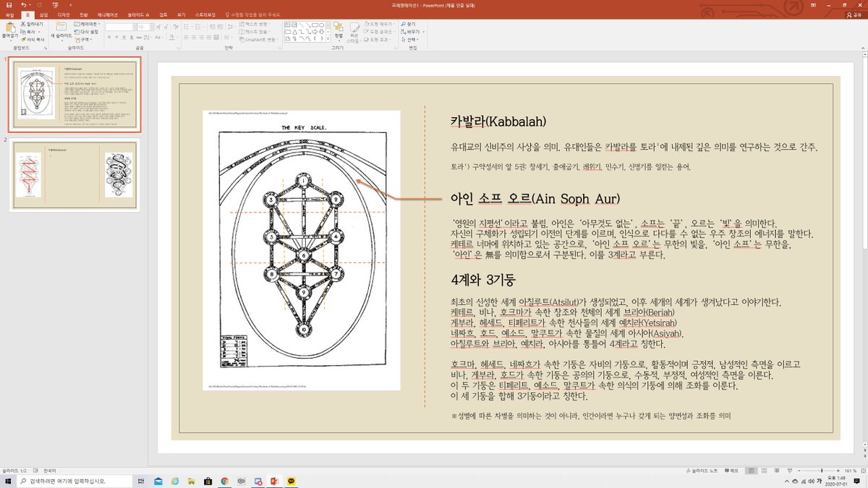Click Task View icon on taskbar
The width and height of the screenshot is (868, 488).
coord(141,481)
